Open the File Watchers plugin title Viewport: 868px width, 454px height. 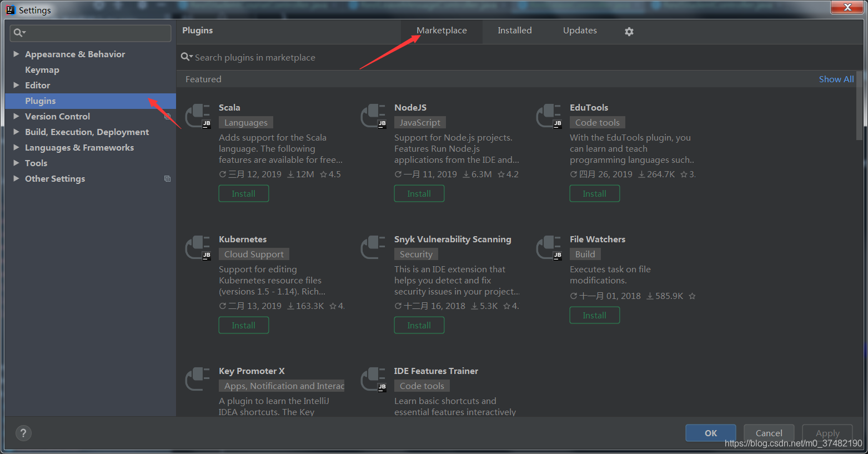[x=598, y=239]
